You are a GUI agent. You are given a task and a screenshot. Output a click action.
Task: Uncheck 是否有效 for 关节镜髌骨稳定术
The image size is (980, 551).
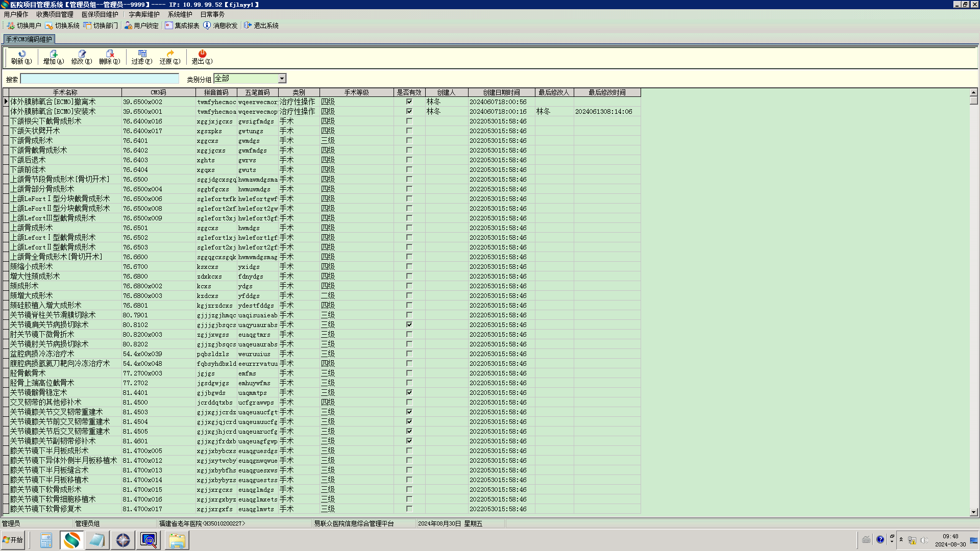click(409, 392)
